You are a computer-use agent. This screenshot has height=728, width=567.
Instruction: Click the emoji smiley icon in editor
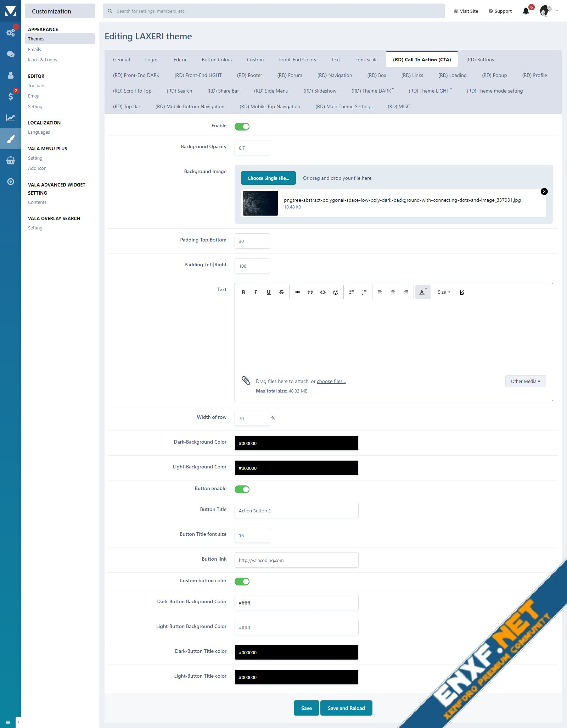pos(336,292)
